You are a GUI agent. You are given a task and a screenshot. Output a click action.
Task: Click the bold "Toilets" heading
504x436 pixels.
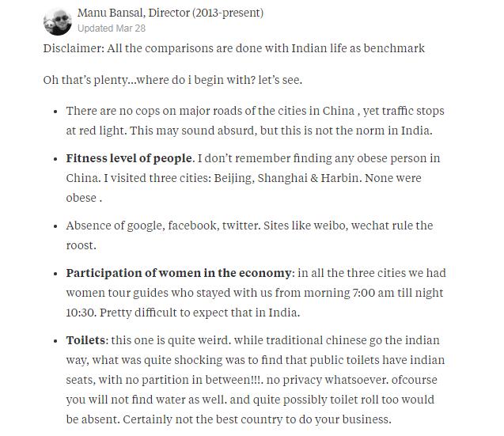click(85, 340)
